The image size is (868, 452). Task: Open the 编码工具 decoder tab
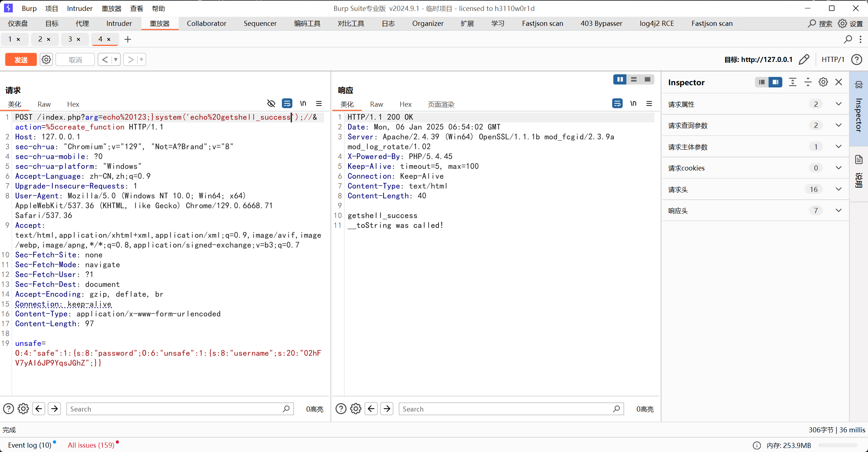(x=307, y=24)
